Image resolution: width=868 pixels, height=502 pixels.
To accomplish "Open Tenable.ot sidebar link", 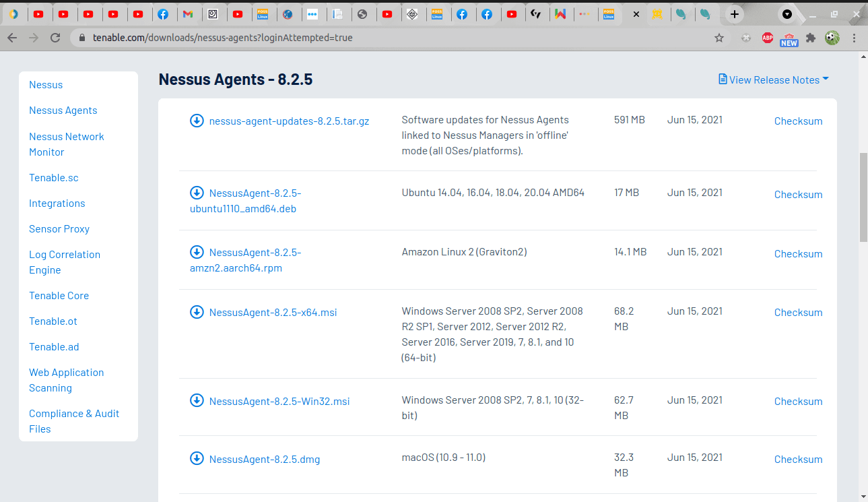I will [53, 321].
